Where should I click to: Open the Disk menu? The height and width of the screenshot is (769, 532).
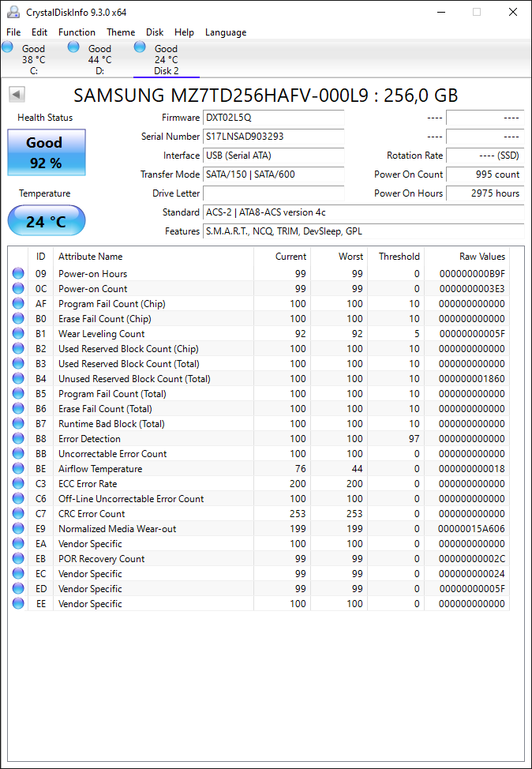(155, 32)
